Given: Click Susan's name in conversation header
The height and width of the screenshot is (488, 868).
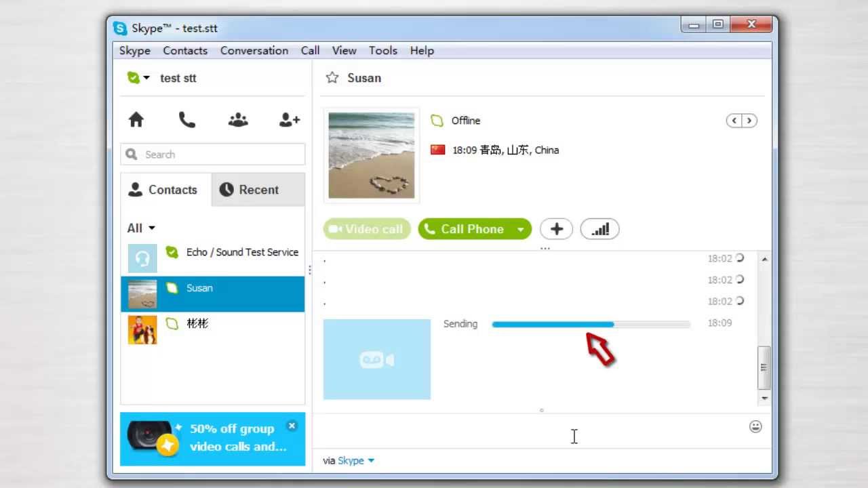Looking at the screenshot, I should pos(364,78).
